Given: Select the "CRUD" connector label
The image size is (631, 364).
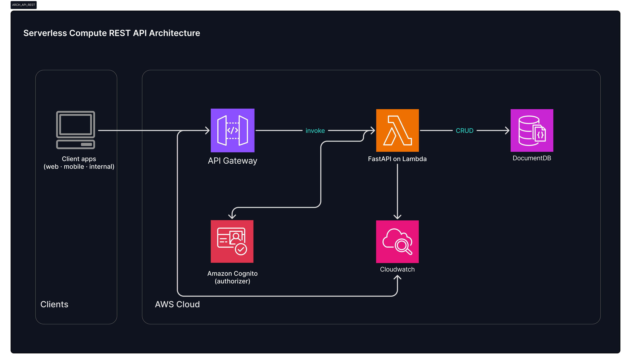Looking at the screenshot, I should [x=464, y=130].
